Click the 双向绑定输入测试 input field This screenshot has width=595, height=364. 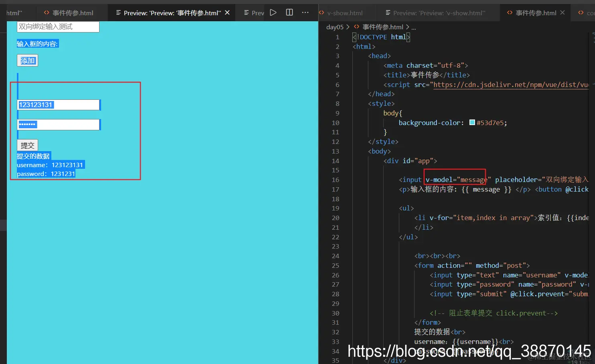(58, 27)
